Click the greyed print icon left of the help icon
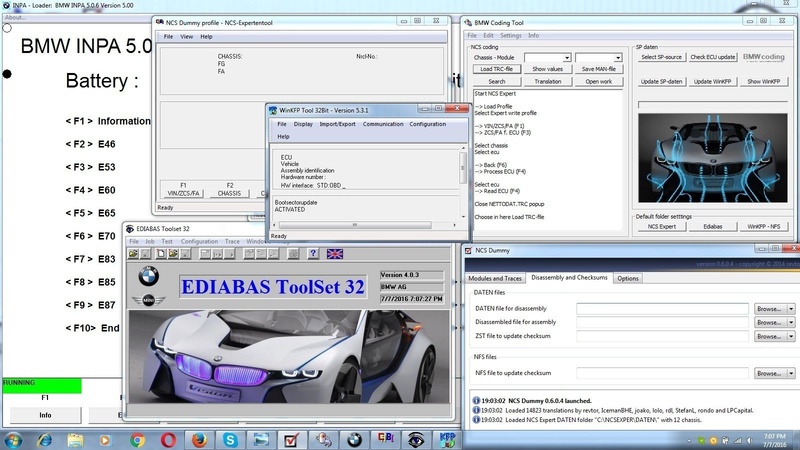 (x=293, y=254)
